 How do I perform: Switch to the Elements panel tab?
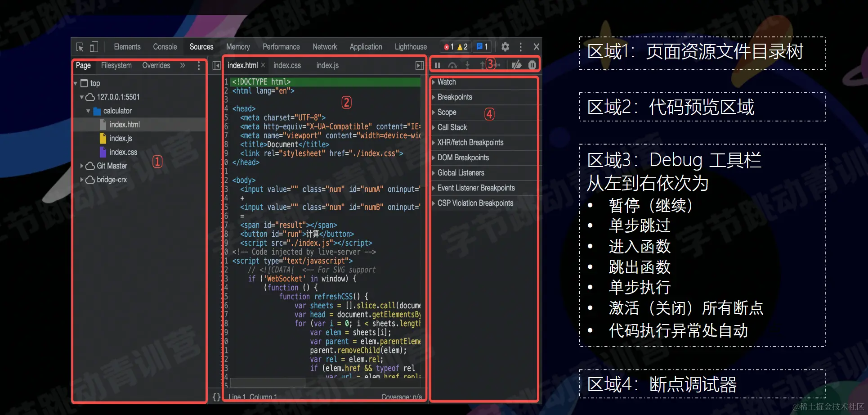pos(127,47)
